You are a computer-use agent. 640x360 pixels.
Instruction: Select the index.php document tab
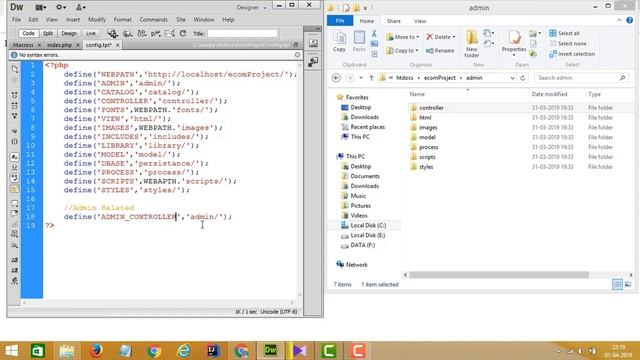(59, 45)
